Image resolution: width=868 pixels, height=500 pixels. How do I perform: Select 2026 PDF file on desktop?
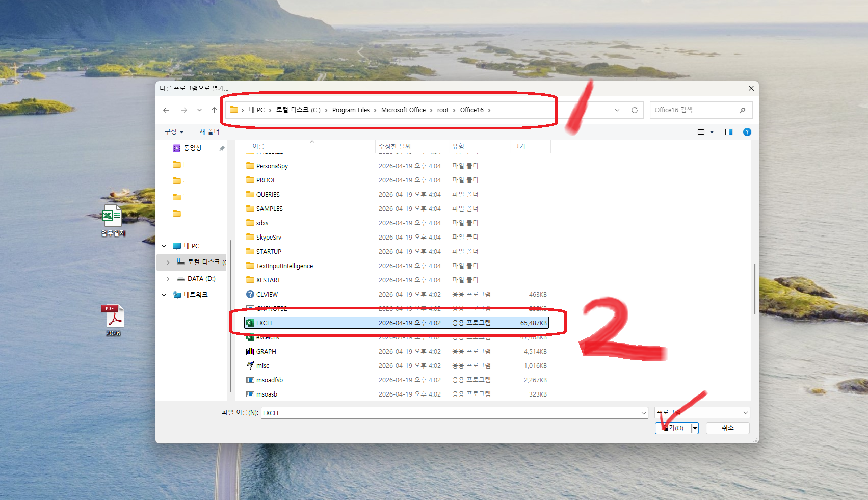pyautogui.click(x=113, y=320)
